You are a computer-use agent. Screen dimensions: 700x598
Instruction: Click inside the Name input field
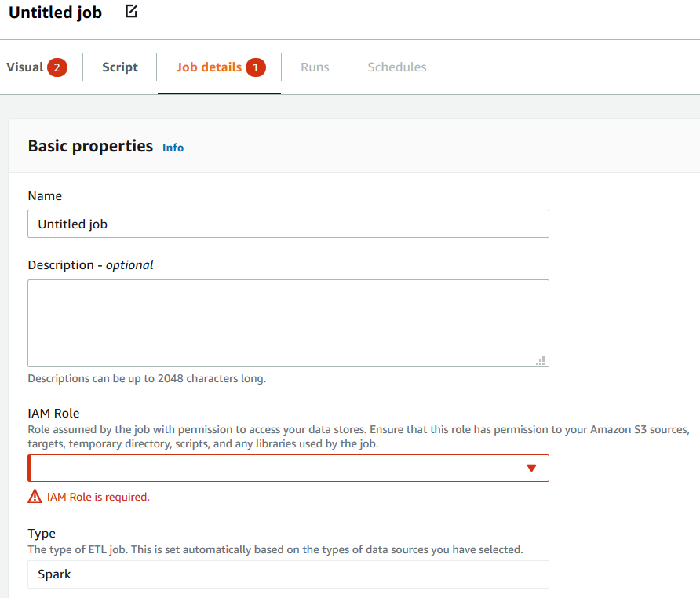[x=288, y=224]
